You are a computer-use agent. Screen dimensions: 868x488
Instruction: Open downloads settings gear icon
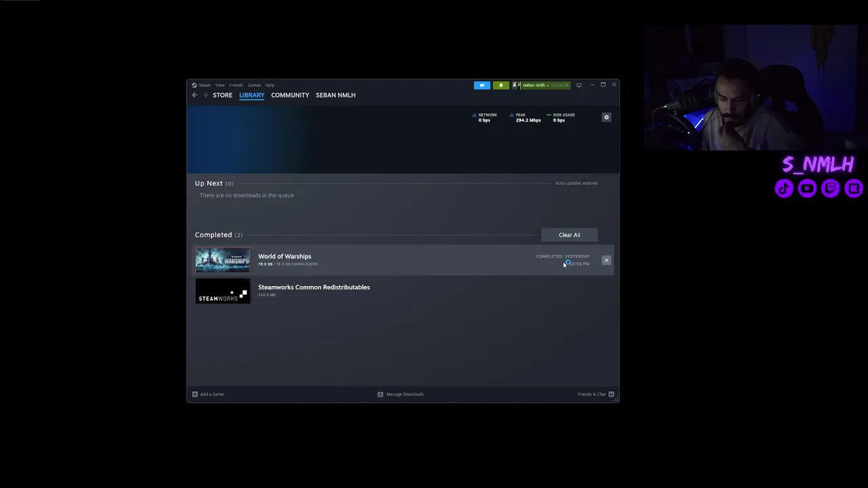(606, 117)
